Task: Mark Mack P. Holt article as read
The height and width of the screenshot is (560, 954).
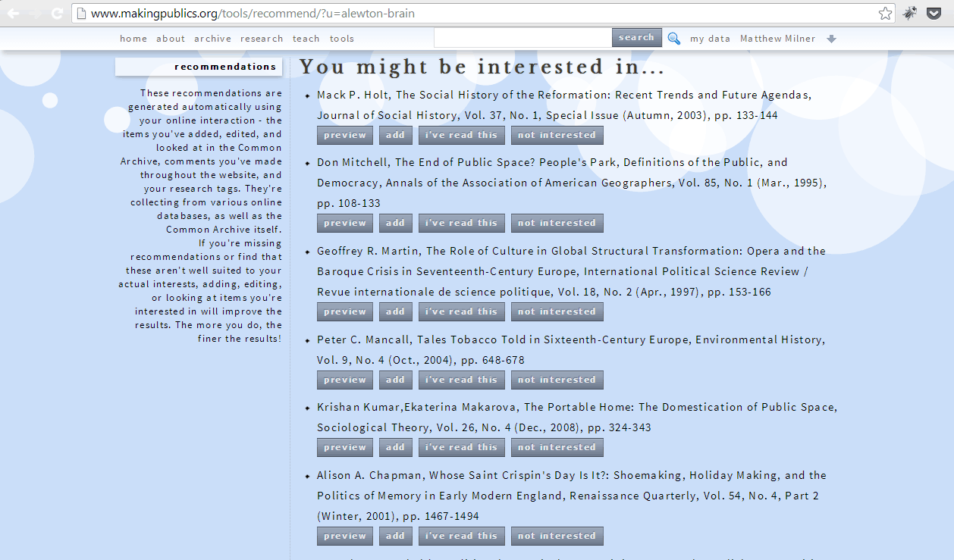Action: click(462, 135)
